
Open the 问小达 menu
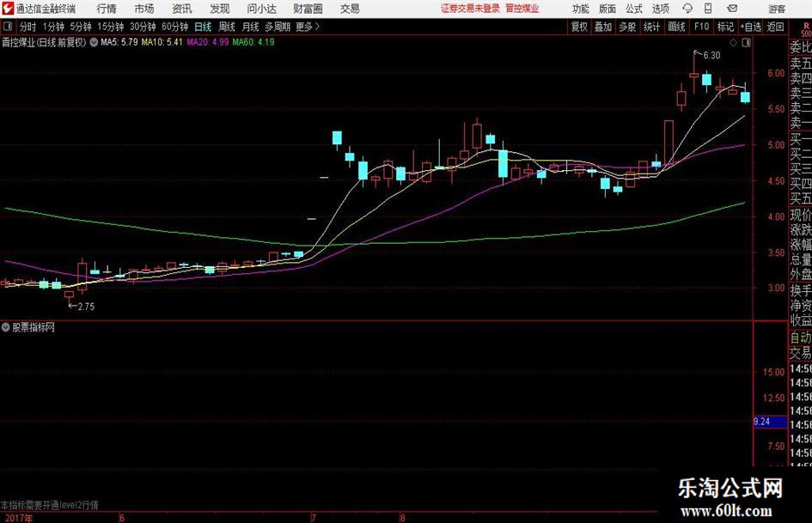(261, 9)
